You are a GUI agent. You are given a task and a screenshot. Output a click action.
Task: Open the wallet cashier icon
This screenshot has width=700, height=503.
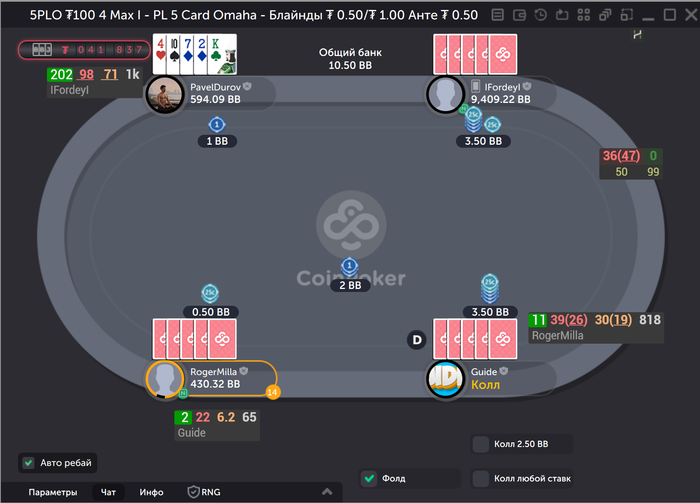[519, 15]
